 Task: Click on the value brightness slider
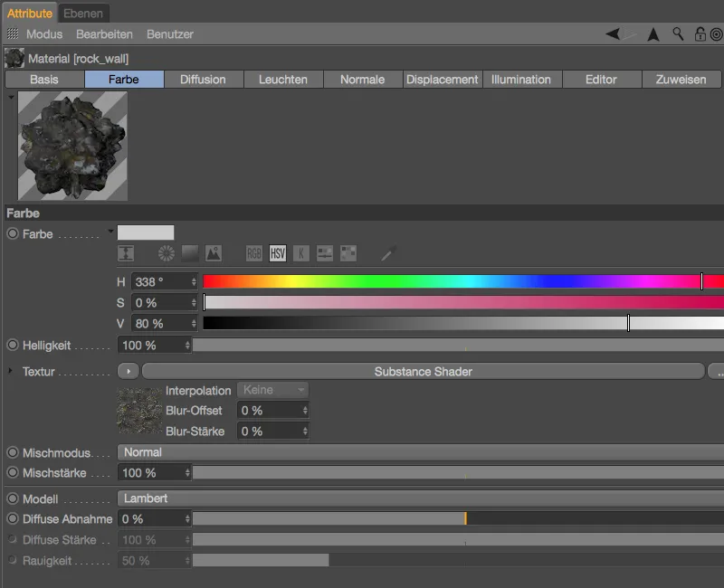click(463, 323)
